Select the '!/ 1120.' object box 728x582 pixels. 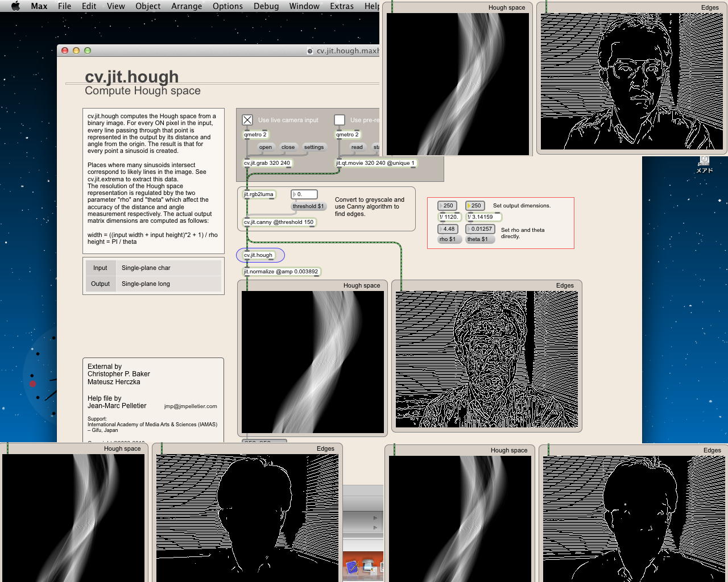click(449, 217)
